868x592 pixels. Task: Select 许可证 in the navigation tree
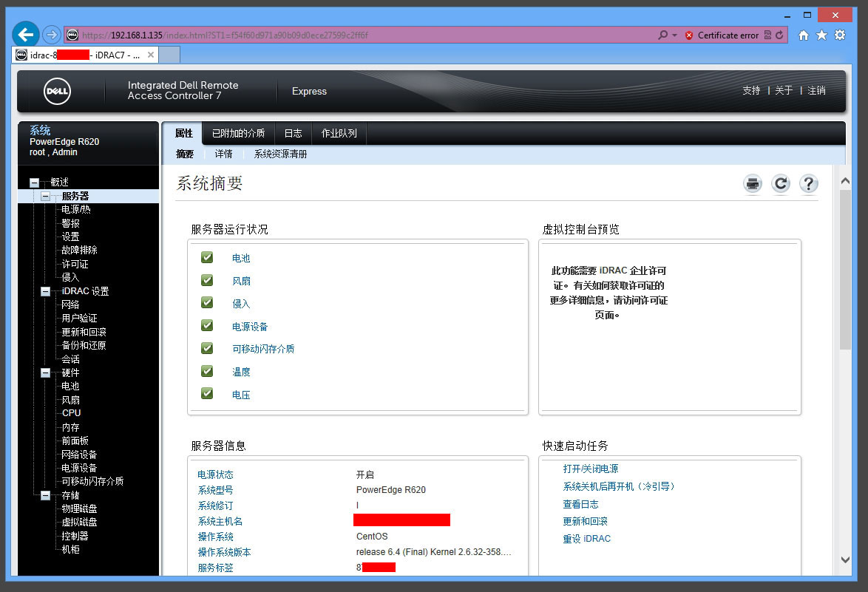[75, 264]
